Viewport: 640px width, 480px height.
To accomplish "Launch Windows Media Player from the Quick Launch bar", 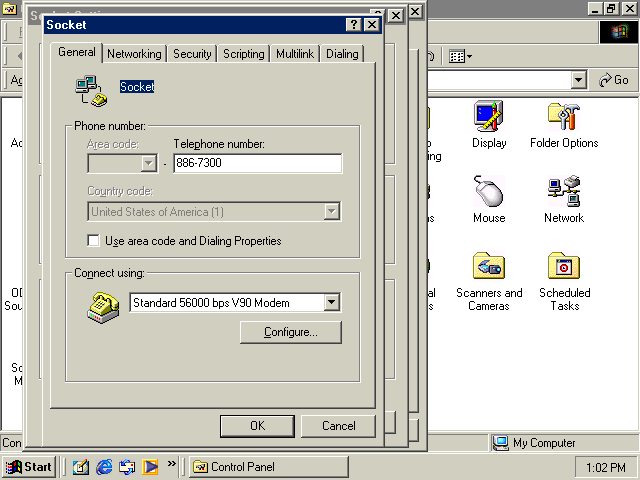I will pyautogui.click(x=150, y=466).
